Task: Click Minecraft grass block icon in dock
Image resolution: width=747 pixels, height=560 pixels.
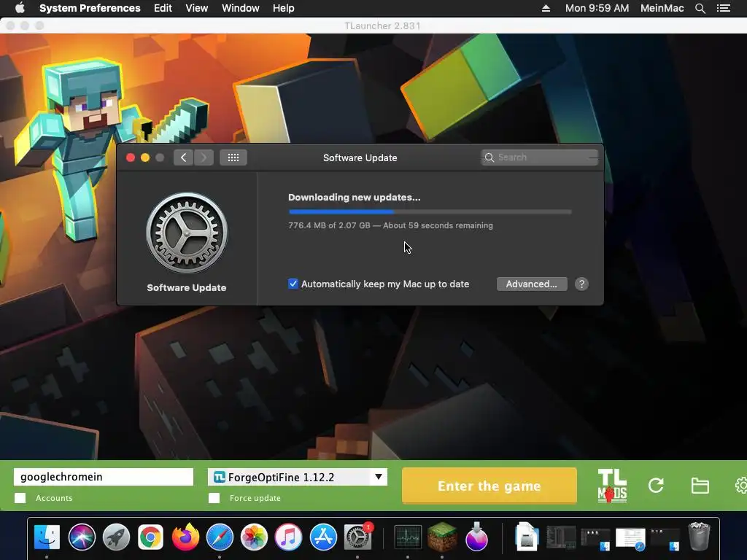Action: [x=442, y=537]
